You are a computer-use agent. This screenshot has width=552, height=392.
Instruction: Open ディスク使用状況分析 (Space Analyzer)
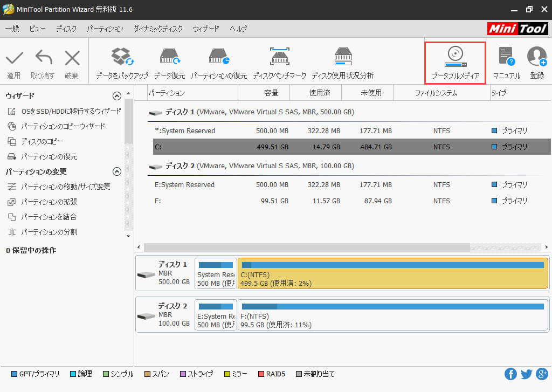click(343, 61)
